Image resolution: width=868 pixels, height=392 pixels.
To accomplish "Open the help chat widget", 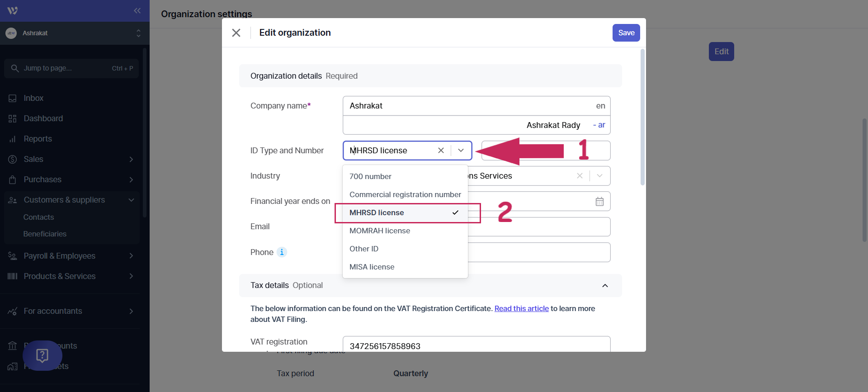I will [x=42, y=355].
